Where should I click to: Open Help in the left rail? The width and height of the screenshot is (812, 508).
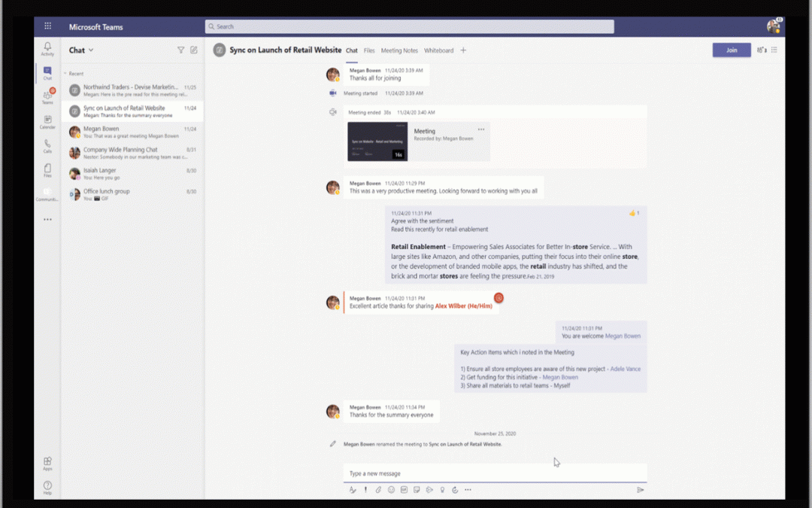point(47,488)
